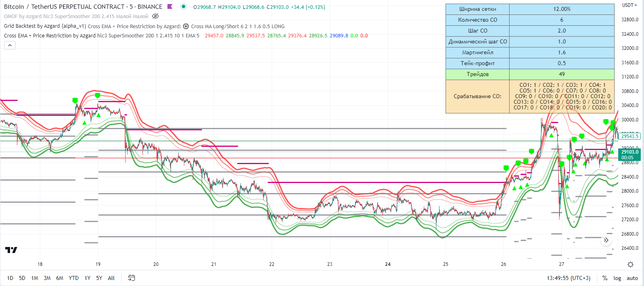Viewport: 644px width, 286px height.
Task: Click the 13:49:55 (UTC+3) timezone button
Action: point(568,278)
